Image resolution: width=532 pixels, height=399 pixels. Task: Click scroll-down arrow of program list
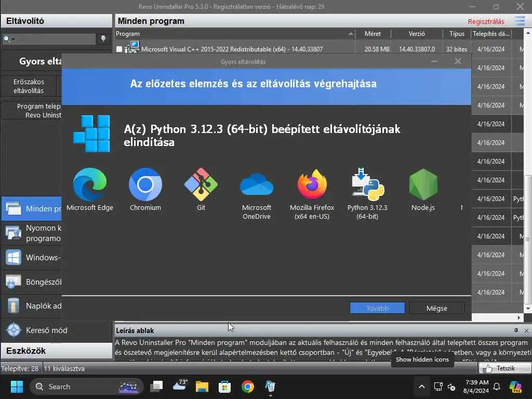[x=528, y=309]
